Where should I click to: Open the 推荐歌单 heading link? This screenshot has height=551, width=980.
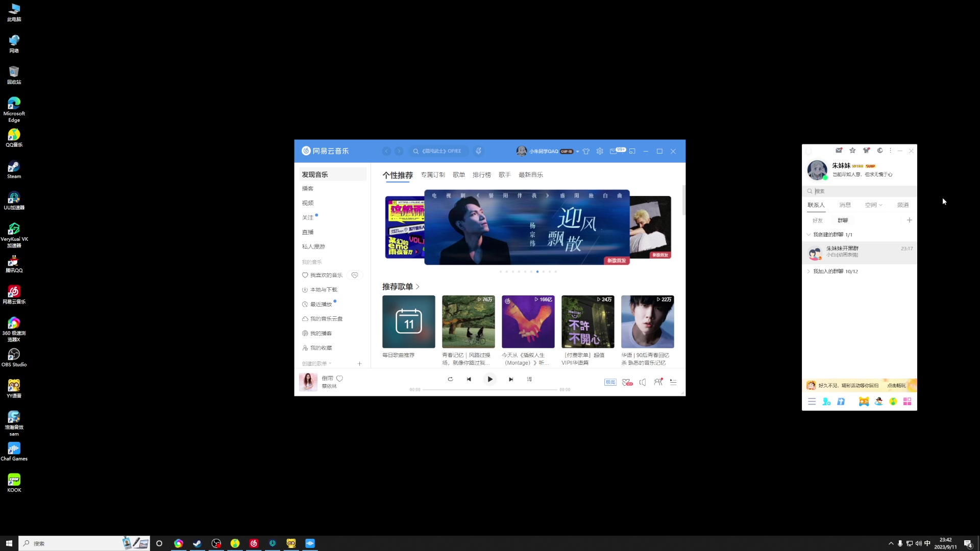point(401,287)
